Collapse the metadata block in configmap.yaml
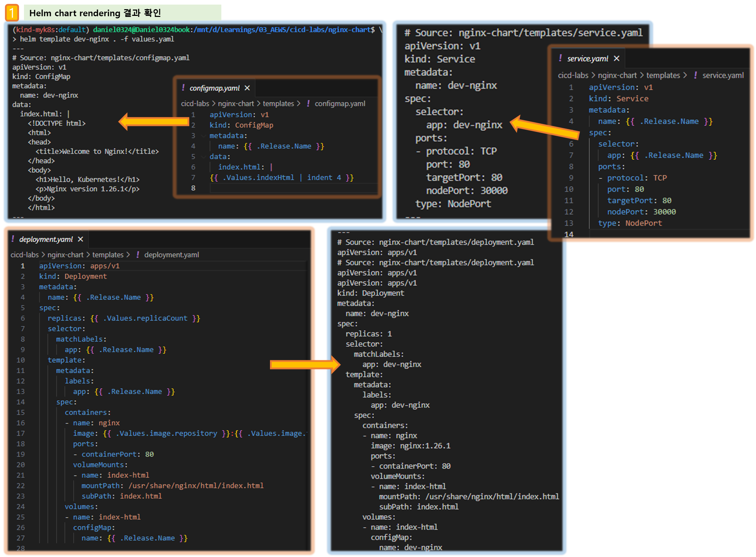 coord(203,136)
